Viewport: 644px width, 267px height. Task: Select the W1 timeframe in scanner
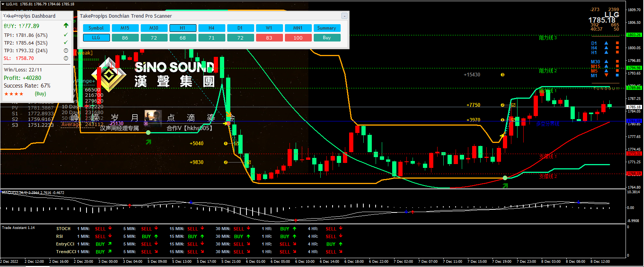(269, 28)
